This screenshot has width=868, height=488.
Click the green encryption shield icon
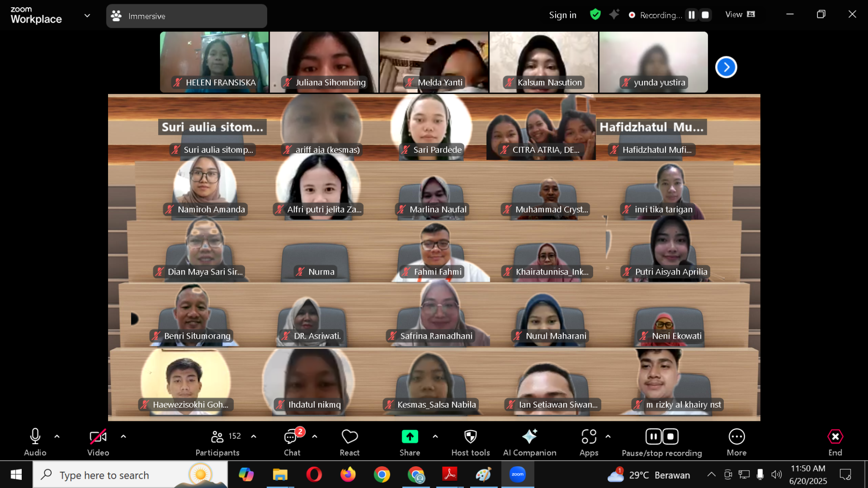click(x=595, y=14)
